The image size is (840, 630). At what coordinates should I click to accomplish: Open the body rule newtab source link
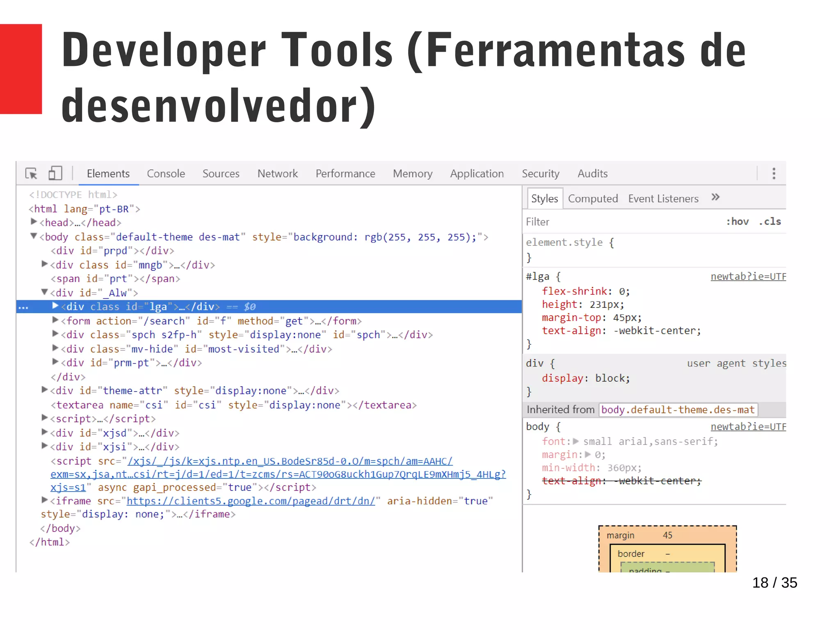(x=748, y=427)
